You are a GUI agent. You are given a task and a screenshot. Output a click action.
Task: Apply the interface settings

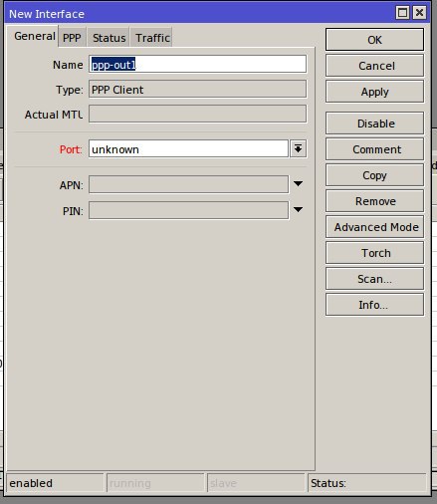click(x=374, y=92)
